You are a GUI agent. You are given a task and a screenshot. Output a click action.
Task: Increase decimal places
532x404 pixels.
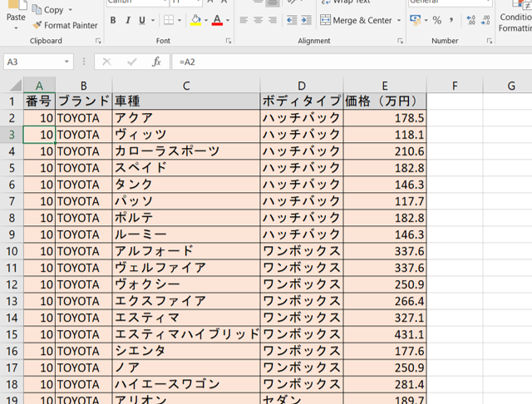[471, 20]
